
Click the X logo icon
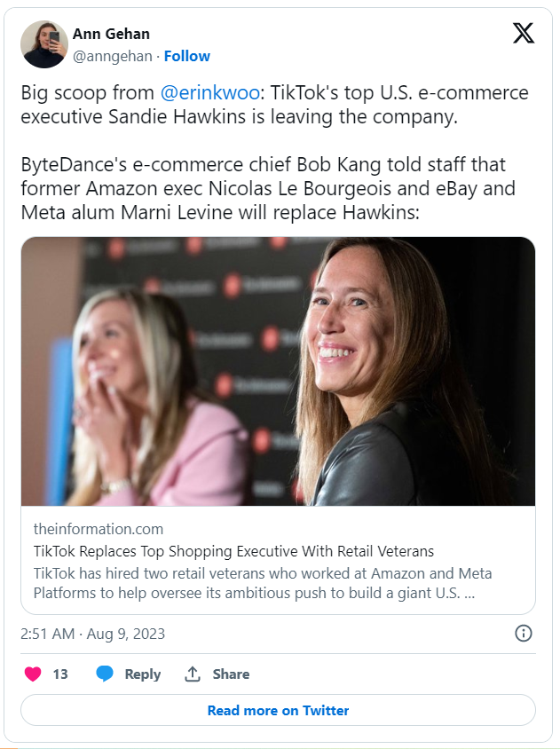(x=524, y=34)
